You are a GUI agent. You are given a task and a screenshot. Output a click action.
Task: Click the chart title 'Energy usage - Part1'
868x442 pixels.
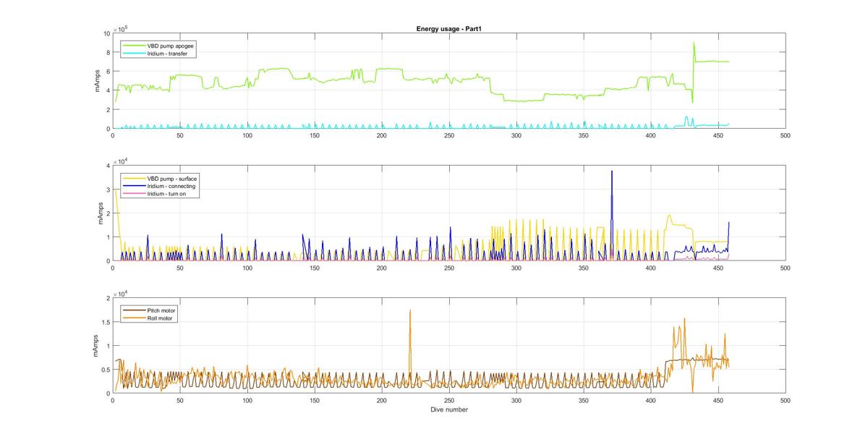pyautogui.click(x=449, y=28)
